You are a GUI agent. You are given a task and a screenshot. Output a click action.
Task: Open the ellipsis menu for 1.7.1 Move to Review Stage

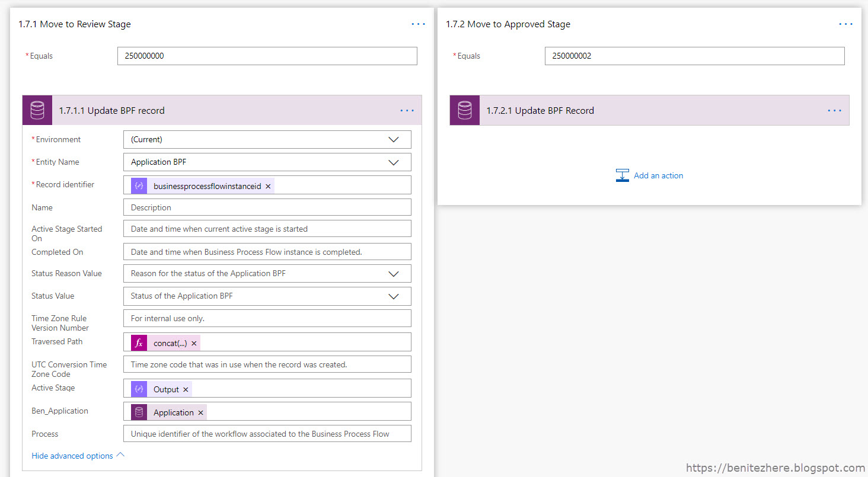pos(418,24)
